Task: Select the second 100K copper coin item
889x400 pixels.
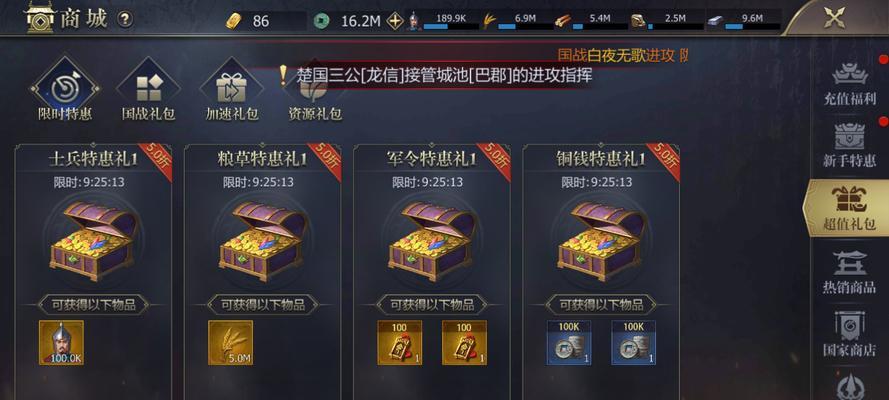Action: (x=633, y=342)
